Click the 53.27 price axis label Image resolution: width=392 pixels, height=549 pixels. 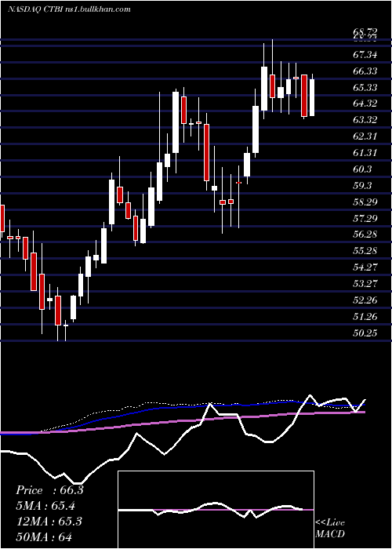click(x=365, y=283)
